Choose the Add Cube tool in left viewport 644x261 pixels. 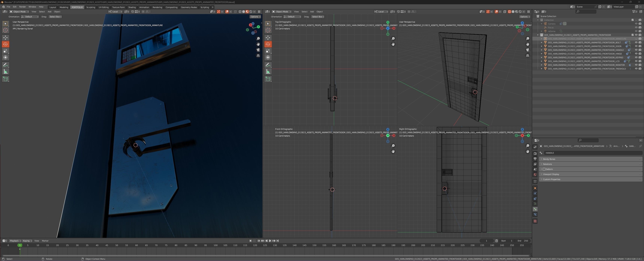tap(5, 79)
